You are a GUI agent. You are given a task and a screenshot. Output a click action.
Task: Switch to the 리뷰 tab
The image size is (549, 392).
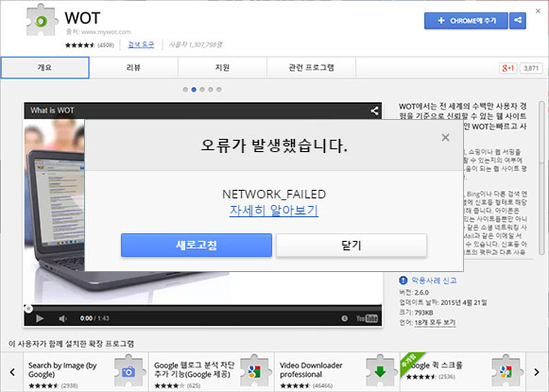click(133, 68)
